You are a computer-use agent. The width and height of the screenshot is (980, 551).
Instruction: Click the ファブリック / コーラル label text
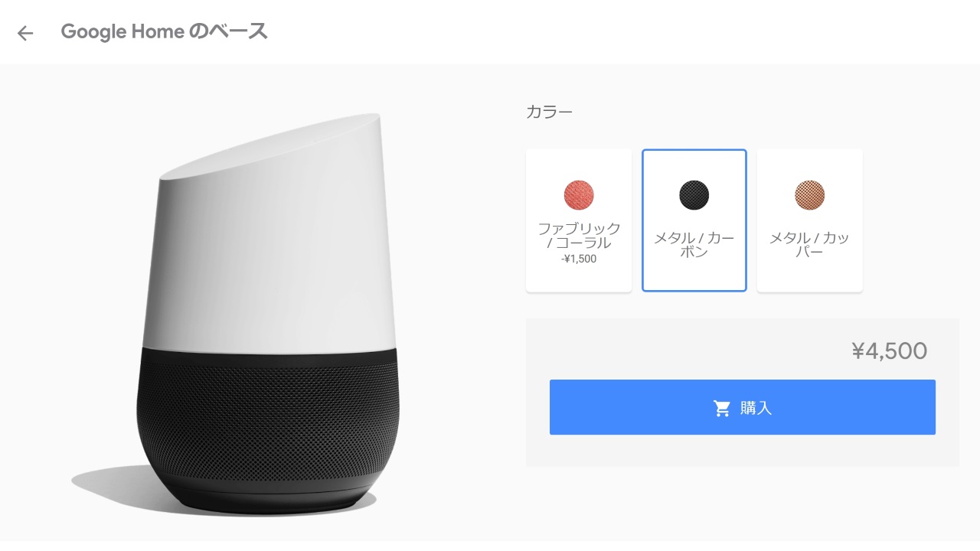(x=579, y=236)
